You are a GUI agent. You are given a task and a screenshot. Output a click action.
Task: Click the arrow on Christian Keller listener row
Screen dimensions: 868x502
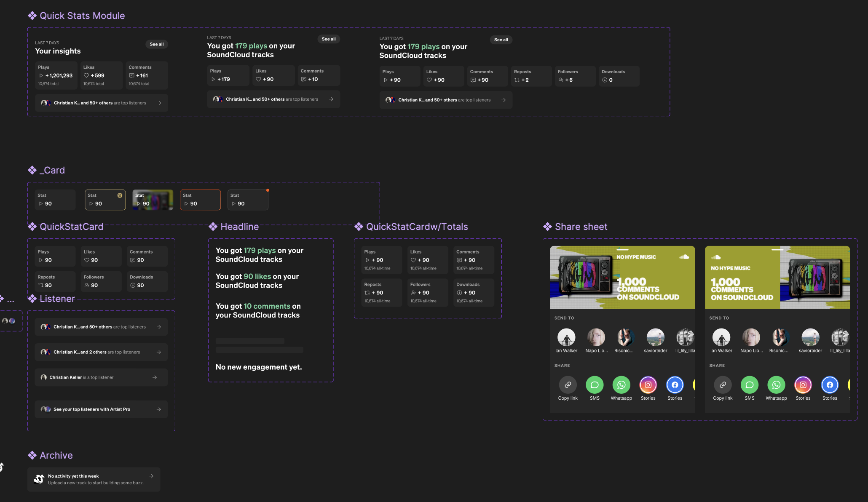point(155,377)
